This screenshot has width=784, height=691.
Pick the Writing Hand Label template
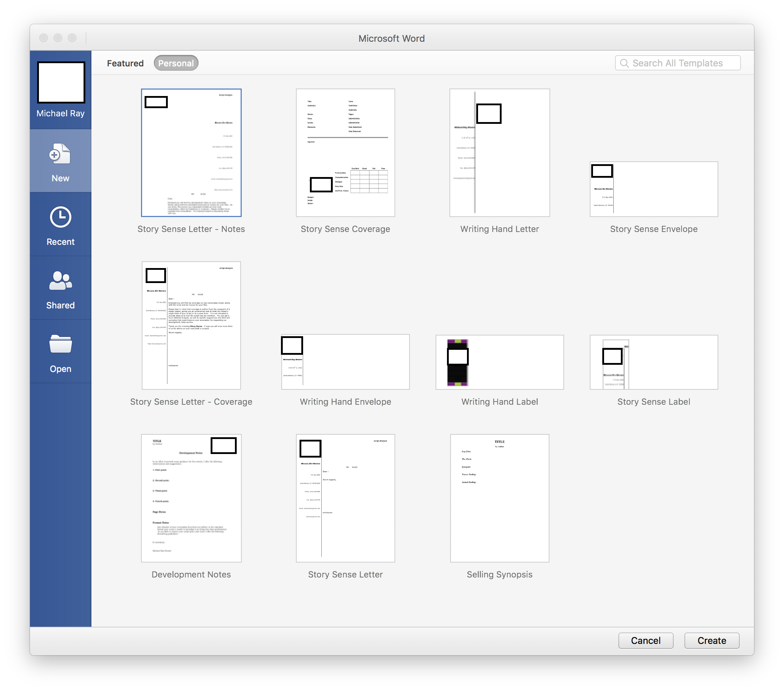pyautogui.click(x=499, y=362)
